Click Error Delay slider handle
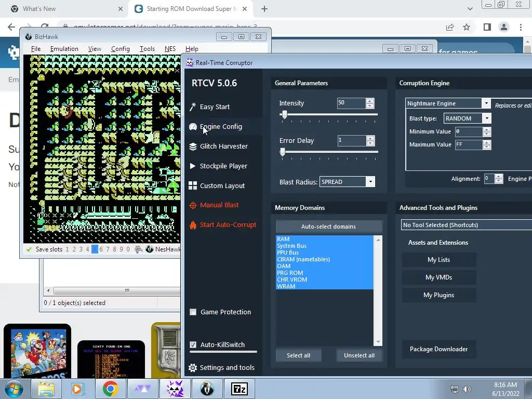This screenshot has width=532, height=399. 283,152
